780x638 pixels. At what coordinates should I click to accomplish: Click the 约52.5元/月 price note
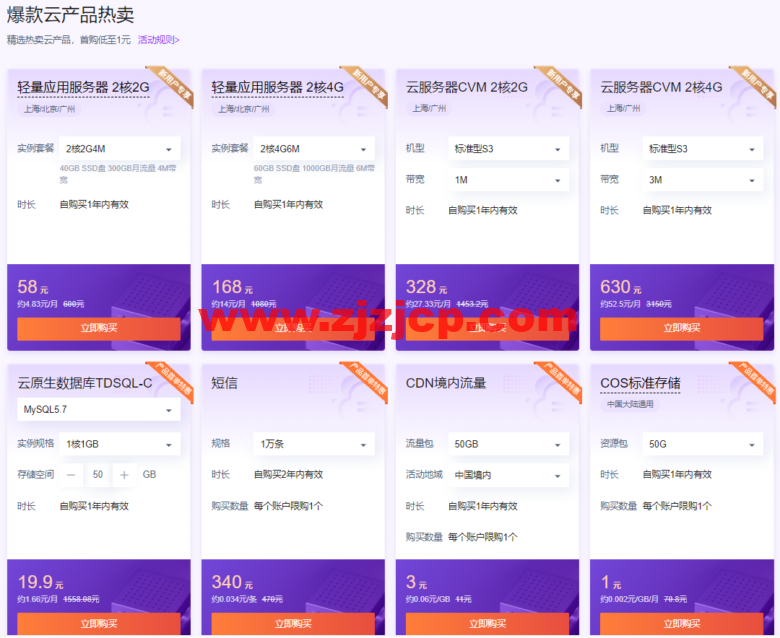(620, 304)
